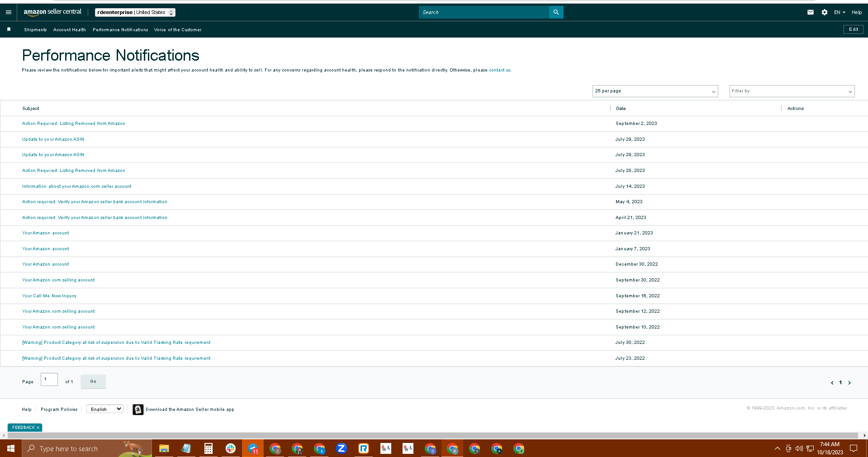The image size is (868, 457).
Task: Open the settings gear icon
Action: [825, 12]
